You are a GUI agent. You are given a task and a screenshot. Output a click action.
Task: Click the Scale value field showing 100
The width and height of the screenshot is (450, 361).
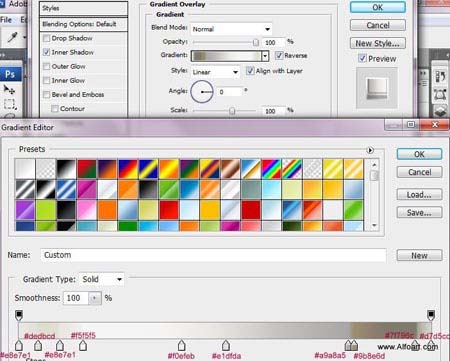[274, 111]
